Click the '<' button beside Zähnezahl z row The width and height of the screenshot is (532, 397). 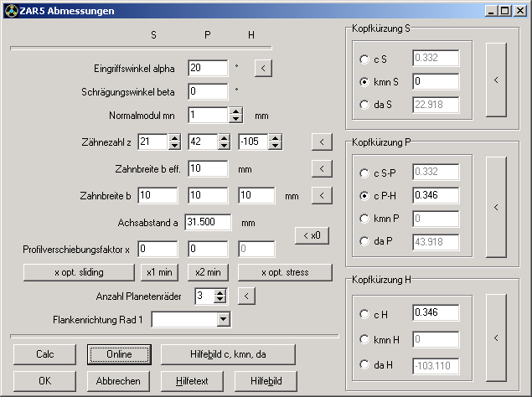[321, 142]
